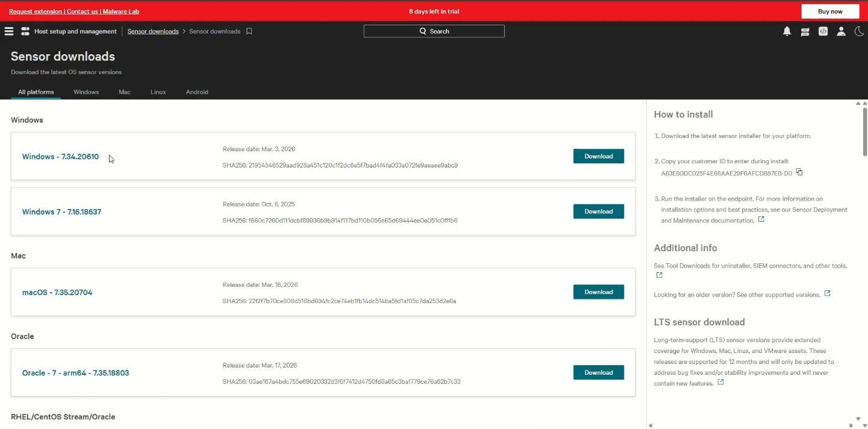Copy the customer ID with the copy icon
The image size is (868, 429).
coord(799,172)
